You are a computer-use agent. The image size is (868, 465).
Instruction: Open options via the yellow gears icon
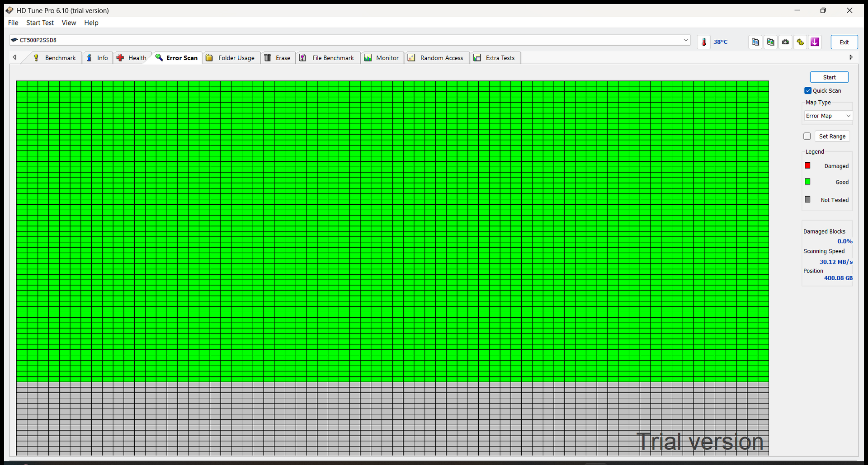(x=800, y=42)
